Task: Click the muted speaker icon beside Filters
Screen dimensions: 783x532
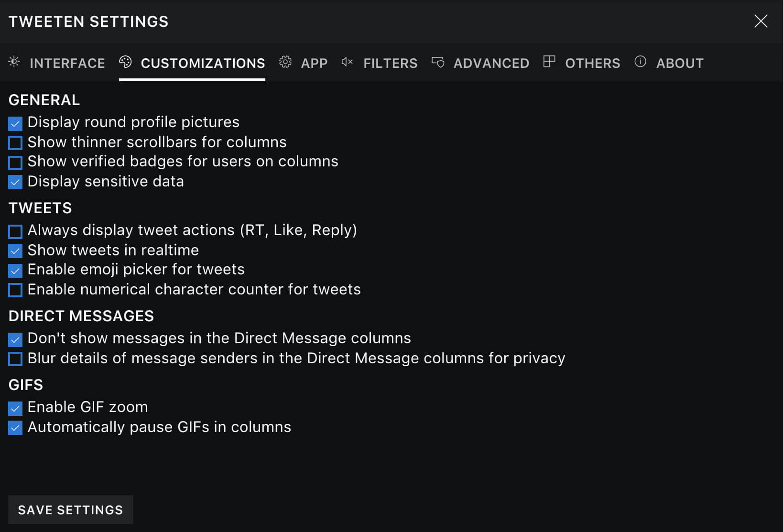Action: (347, 62)
